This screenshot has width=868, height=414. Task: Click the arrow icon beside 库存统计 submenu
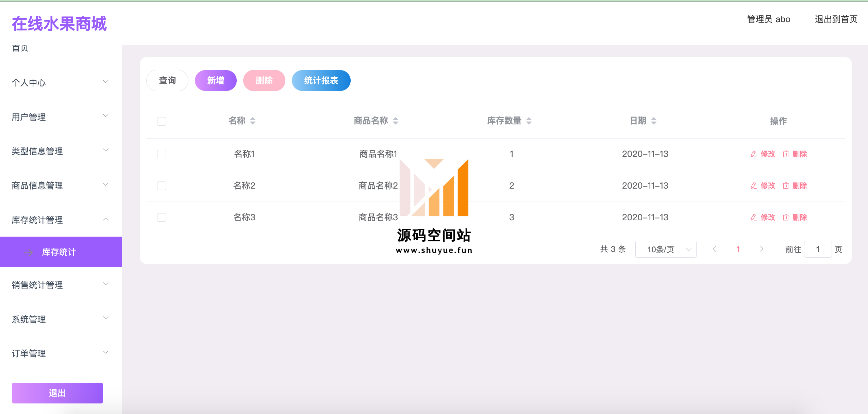click(29, 252)
